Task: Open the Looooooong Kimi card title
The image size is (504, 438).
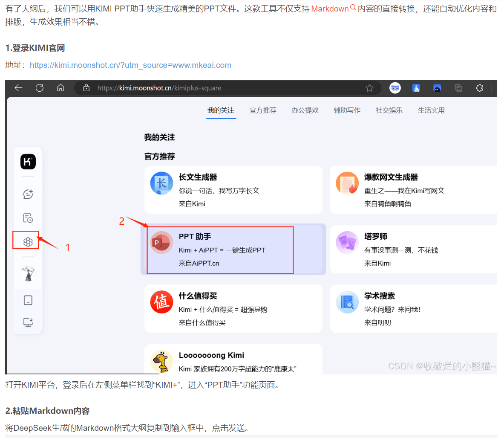Action: tap(211, 355)
